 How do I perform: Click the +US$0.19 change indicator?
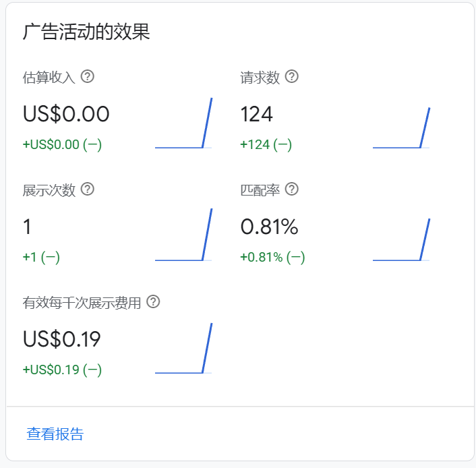[x=62, y=370]
